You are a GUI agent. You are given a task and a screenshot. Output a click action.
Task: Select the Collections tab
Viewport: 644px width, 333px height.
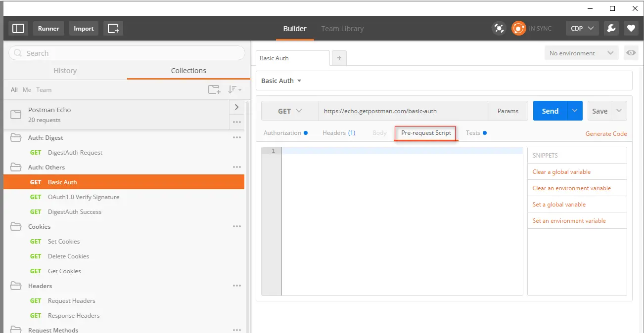[188, 71]
